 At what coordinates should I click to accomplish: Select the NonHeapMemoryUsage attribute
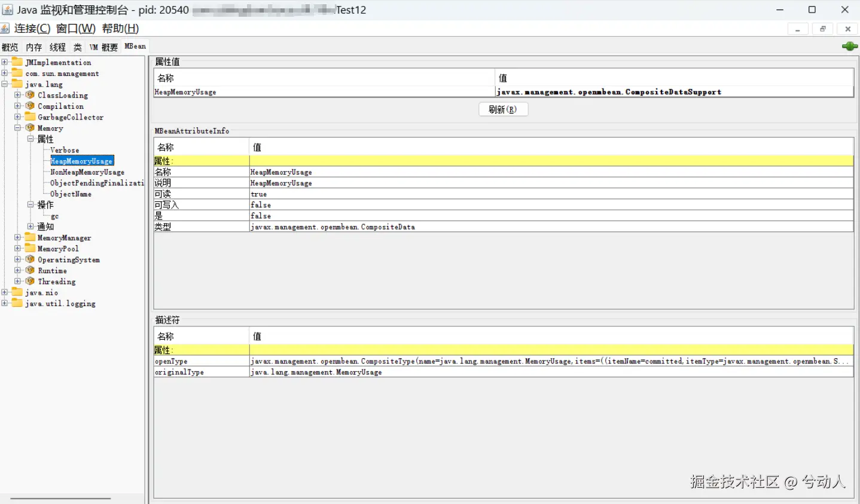87,172
